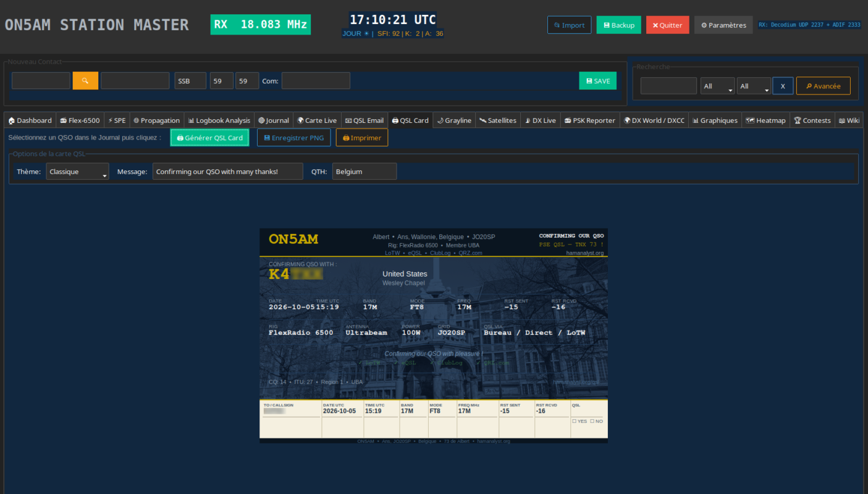Open the Carte Live tab

pyautogui.click(x=317, y=120)
